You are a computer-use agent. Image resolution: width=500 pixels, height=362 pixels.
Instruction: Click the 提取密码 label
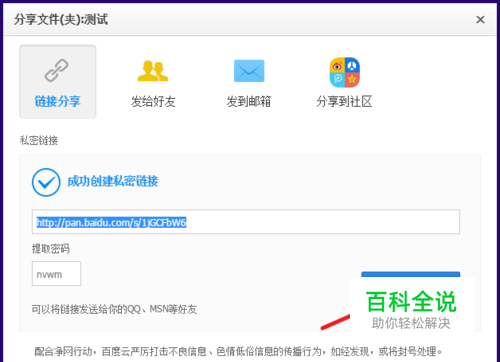pos(51,249)
